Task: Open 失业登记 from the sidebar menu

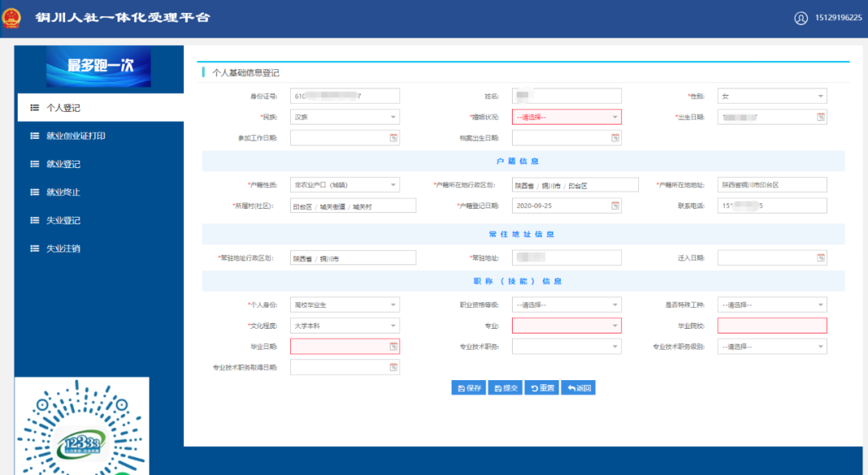Action: tap(63, 220)
